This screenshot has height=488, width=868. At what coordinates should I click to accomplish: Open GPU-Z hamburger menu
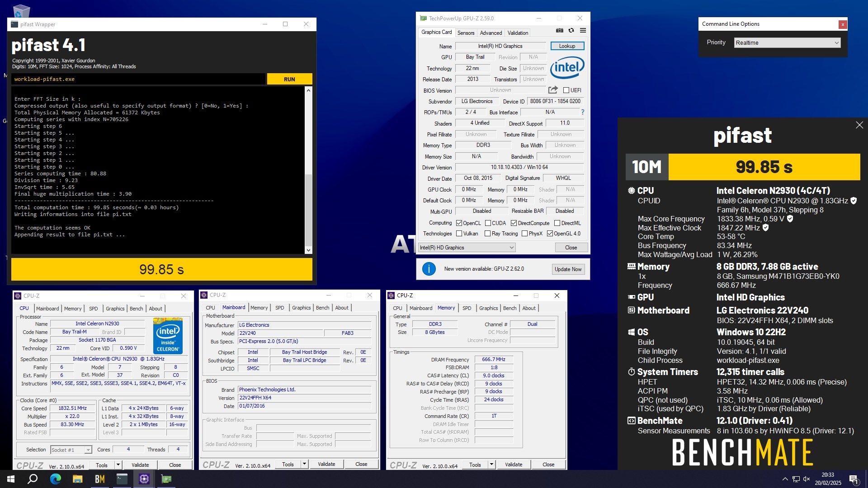583,31
